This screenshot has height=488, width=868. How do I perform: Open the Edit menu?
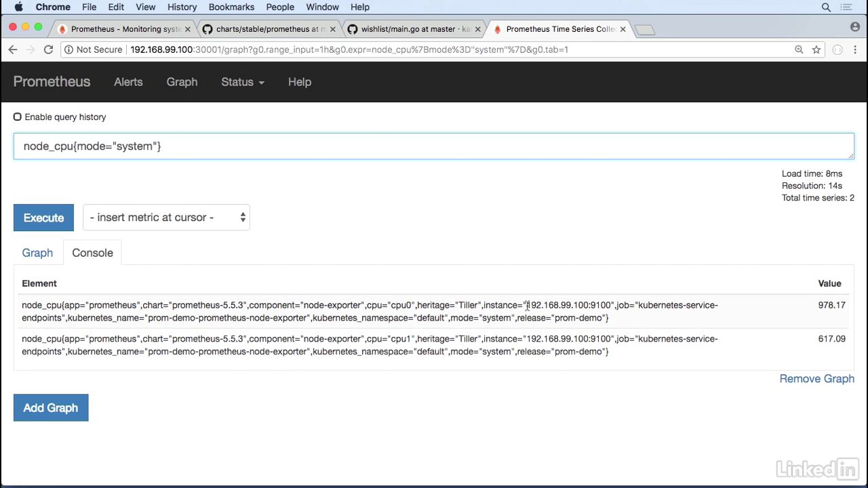coord(116,7)
